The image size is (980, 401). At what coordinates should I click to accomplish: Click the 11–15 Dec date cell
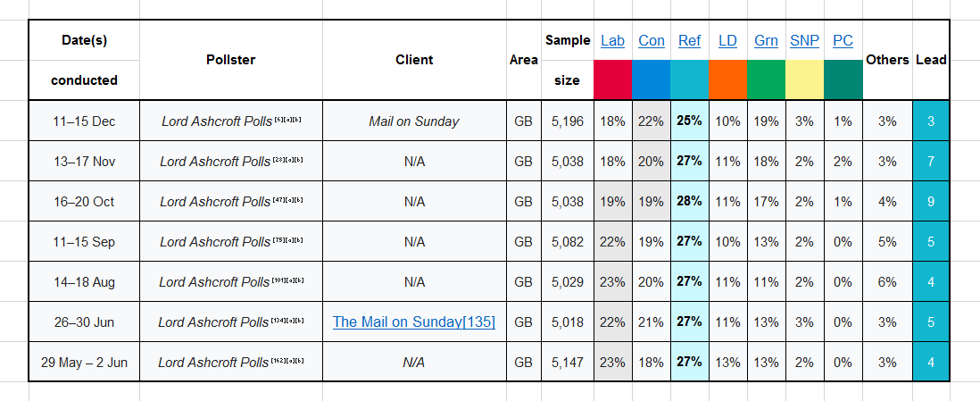pyautogui.click(x=84, y=121)
